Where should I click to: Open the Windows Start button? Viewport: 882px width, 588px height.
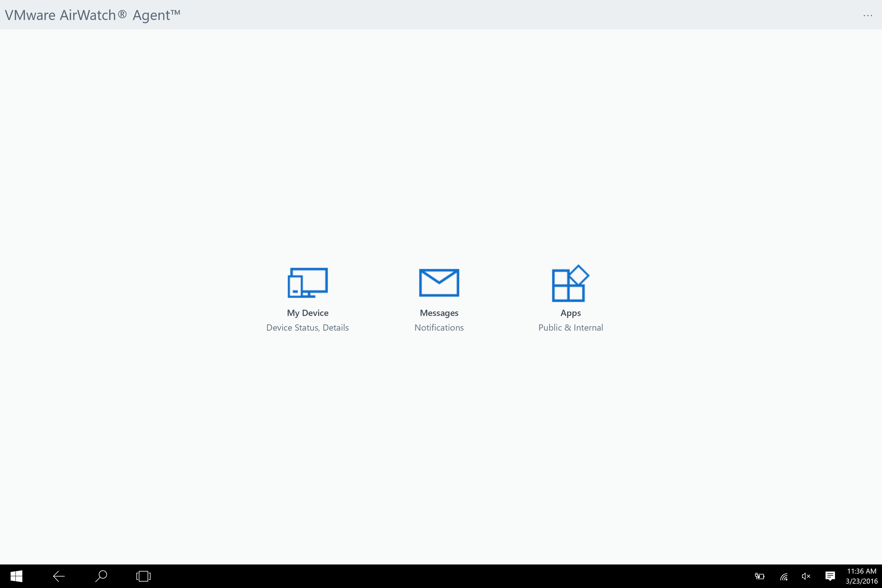coord(16,576)
